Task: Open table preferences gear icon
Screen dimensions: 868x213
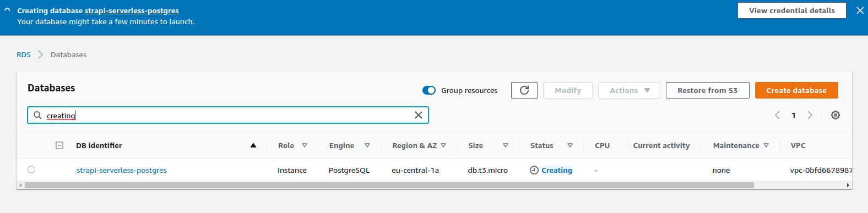Action: pos(836,115)
